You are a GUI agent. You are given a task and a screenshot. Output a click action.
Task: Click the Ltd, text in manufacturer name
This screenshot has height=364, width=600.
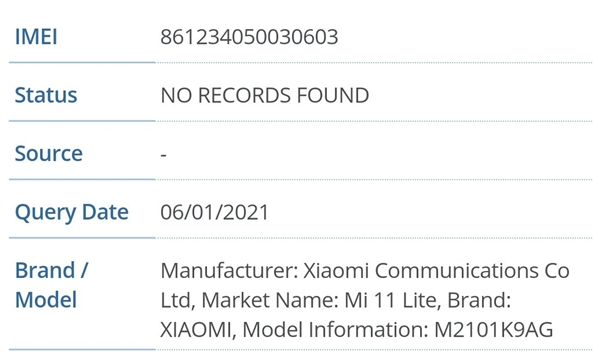tap(178, 300)
